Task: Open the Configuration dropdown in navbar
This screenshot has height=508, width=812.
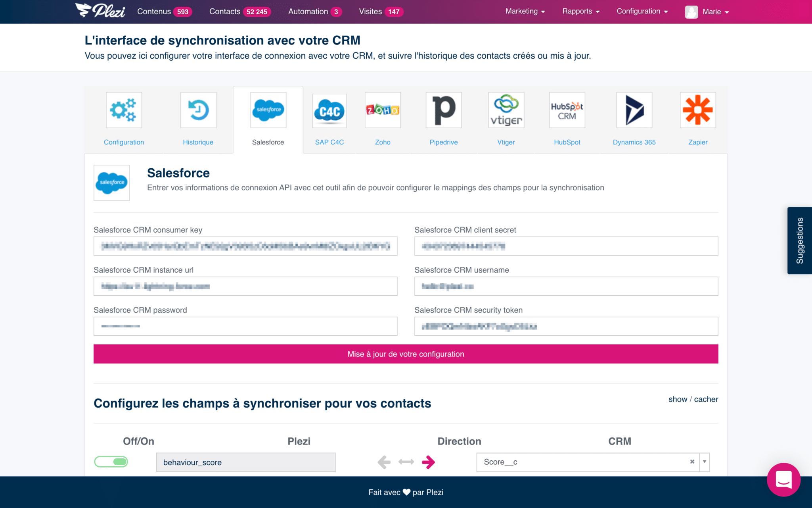Action: pos(642,12)
